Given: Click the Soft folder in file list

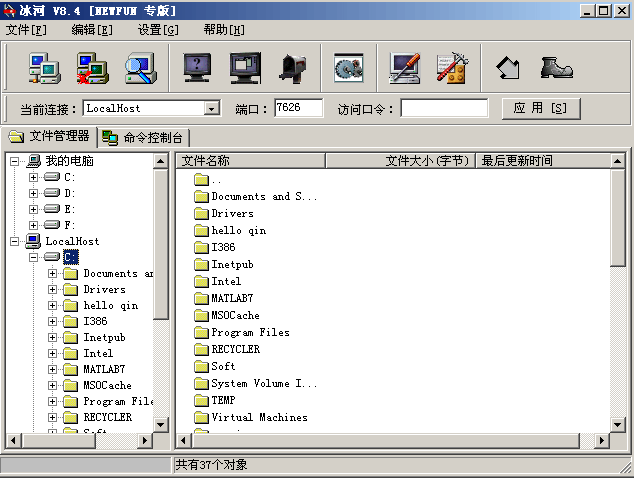Looking at the screenshot, I should [x=215, y=367].
